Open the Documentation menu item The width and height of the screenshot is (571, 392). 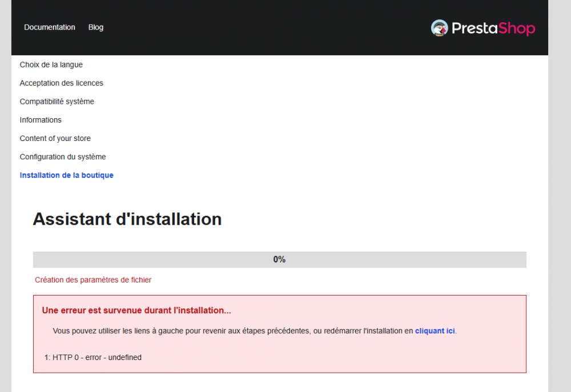(x=49, y=27)
